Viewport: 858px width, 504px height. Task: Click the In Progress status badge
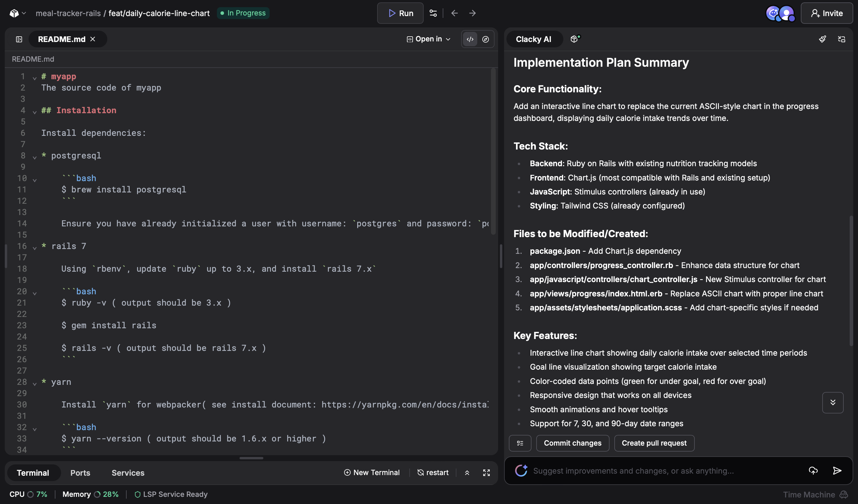point(243,13)
